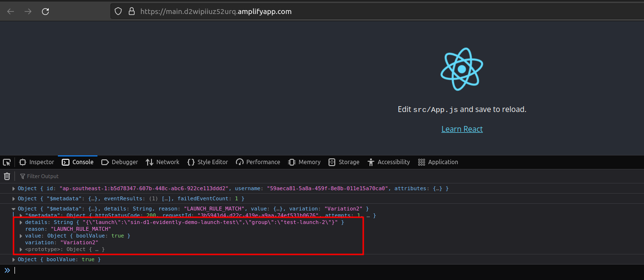Screen dimensions: 644x280
Task: Expand the value Object boolValue property
Action: (x=21, y=236)
